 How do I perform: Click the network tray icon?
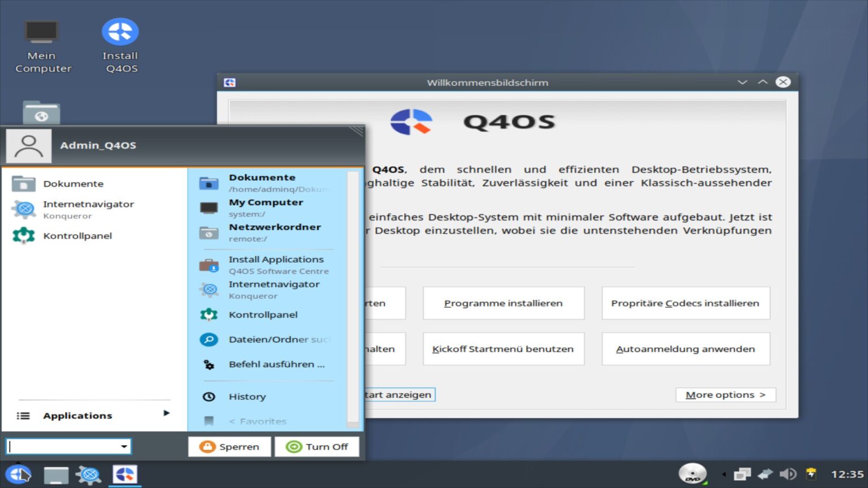click(765, 474)
